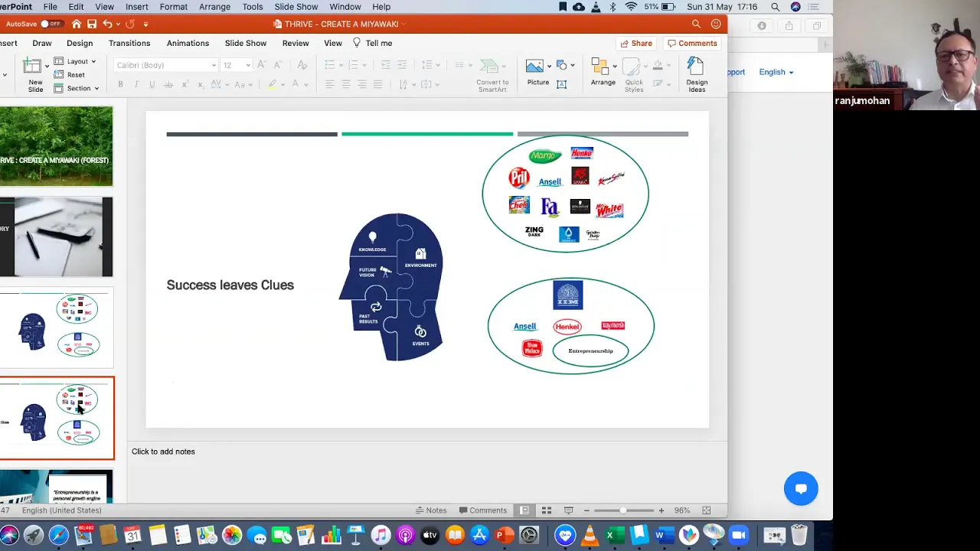Start Slide Show from status bar icon
This screenshot has height=551, width=980.
(x=568, y=510)
